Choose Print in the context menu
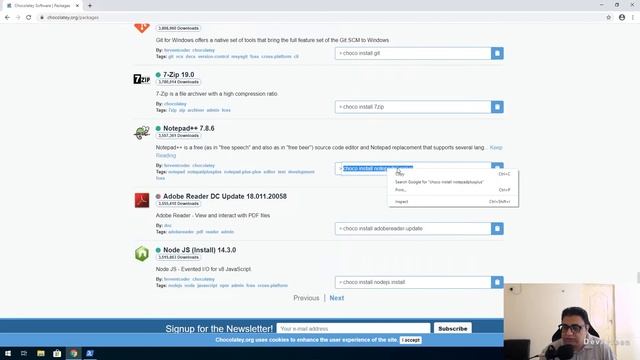 (453, 190)
